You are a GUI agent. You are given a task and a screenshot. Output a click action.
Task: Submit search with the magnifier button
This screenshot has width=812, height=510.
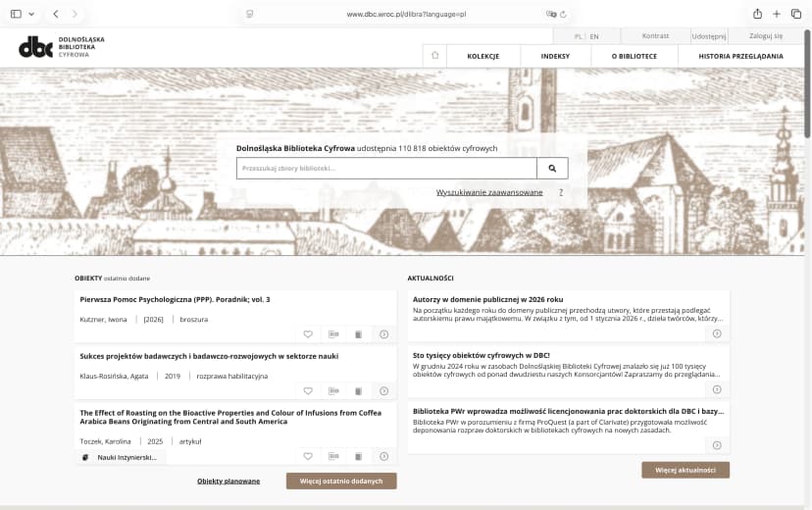tap(552, 169)
